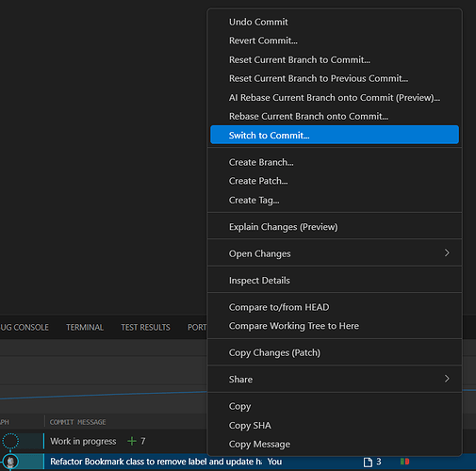This screenshot has width=476, height=471.
Task: Select Copy SHA menu entry
Action: pos(335,426)
